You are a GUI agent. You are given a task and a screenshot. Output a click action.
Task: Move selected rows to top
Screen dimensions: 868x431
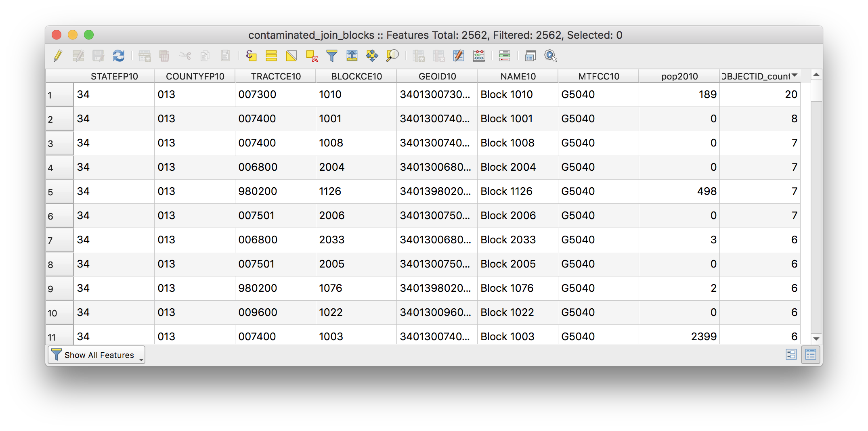click(352, 56)
